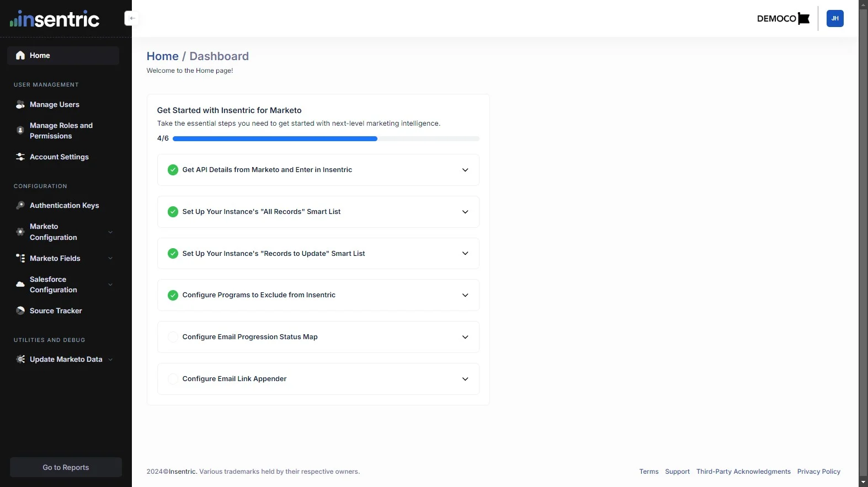
Task: Expand Marketo Fields submenu arrow
Action: [x=110, y=258]
